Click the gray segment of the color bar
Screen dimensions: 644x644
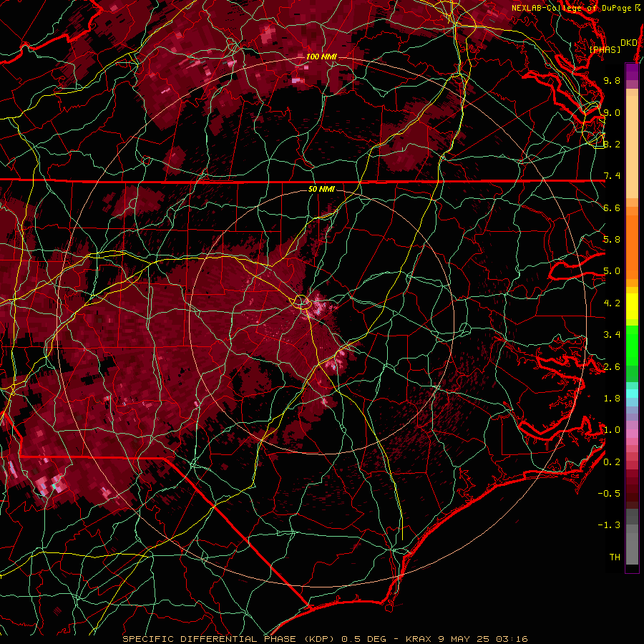632,536
